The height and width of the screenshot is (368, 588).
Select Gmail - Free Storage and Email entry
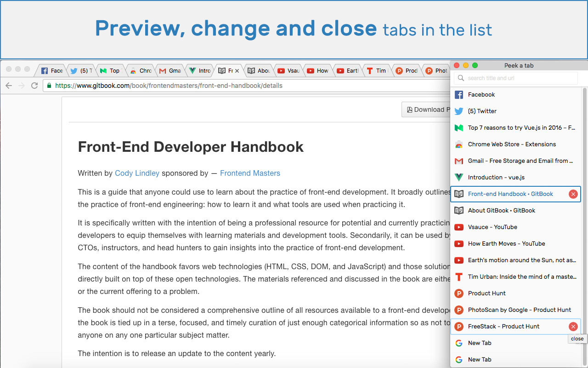click(515, 161)
